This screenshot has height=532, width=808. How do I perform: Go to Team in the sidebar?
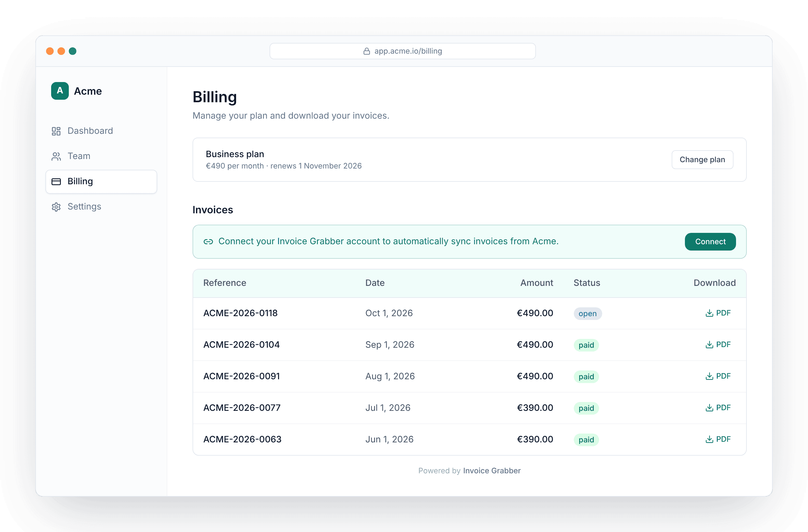(x=101, y=156)
